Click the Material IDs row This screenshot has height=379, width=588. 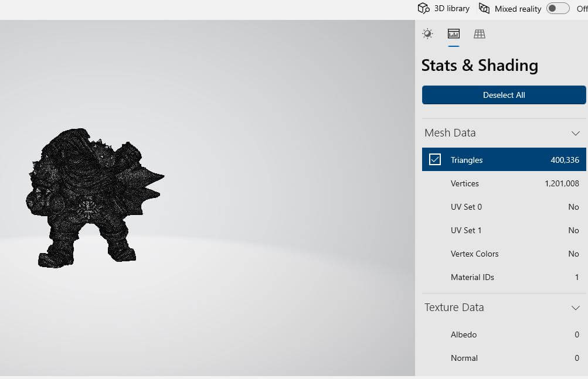(504, 277)
